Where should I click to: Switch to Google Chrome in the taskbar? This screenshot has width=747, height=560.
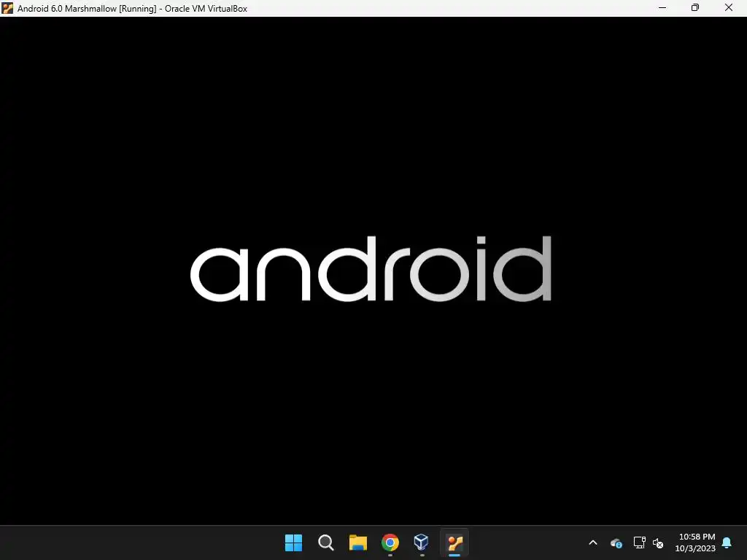coord(390,542)
